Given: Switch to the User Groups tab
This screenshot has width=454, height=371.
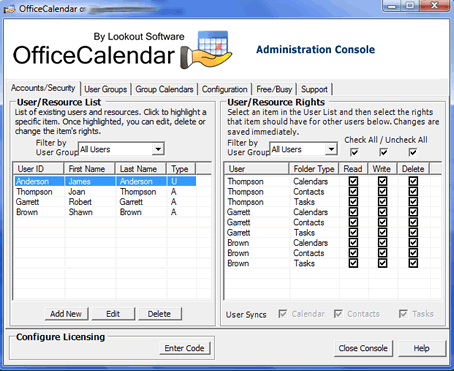Looking at the screenshot, I should point(105,89).
